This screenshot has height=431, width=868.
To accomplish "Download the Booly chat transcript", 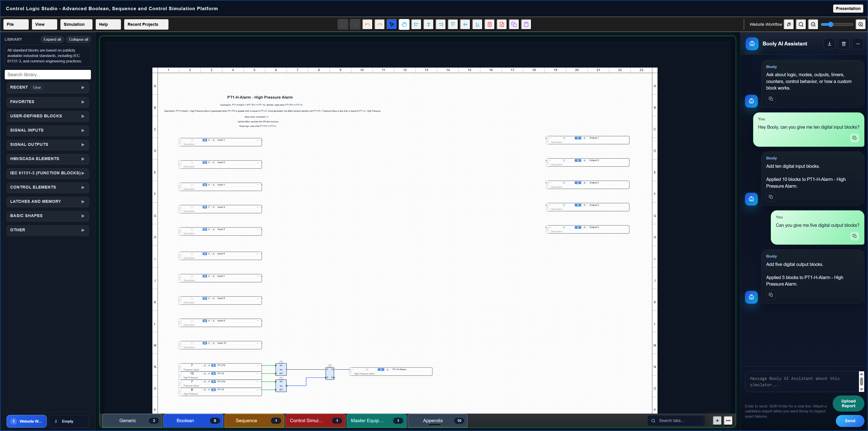I will tap(830, 44).
